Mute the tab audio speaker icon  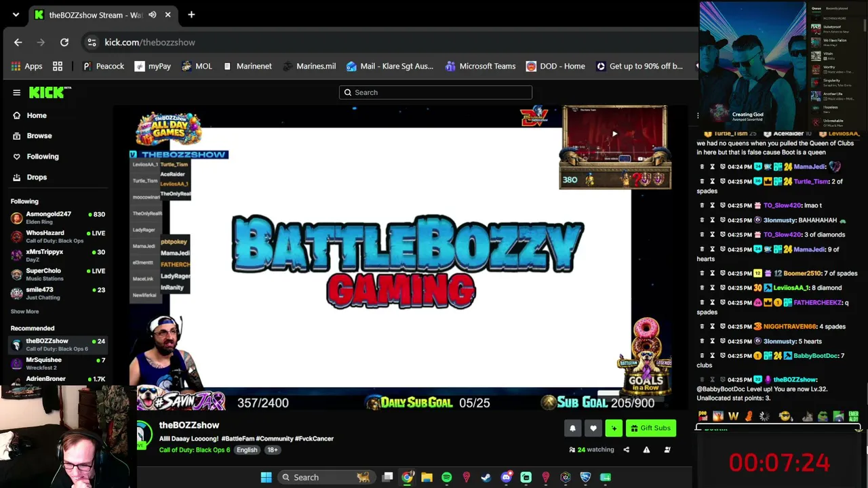tap(153, 14)
